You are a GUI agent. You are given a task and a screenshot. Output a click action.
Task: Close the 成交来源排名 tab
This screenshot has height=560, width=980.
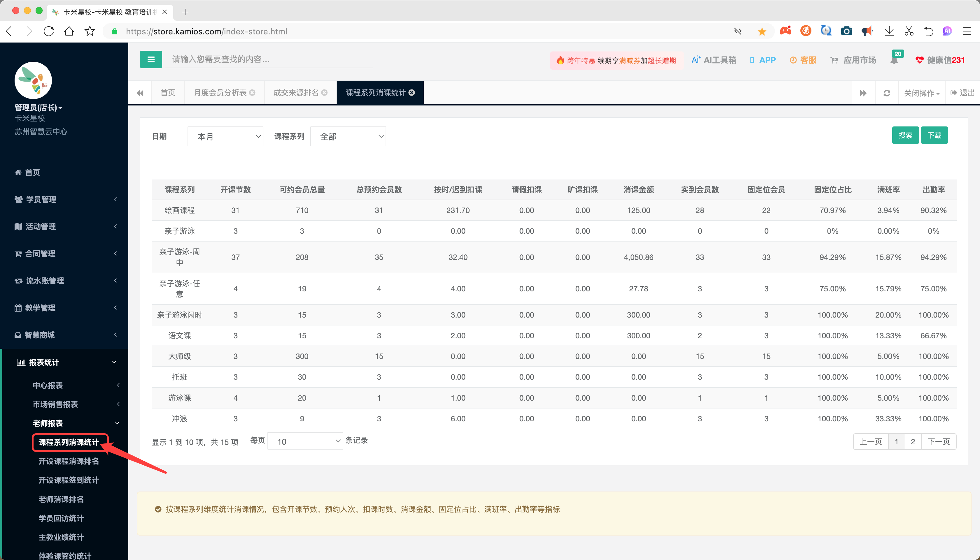pos(325,93)
